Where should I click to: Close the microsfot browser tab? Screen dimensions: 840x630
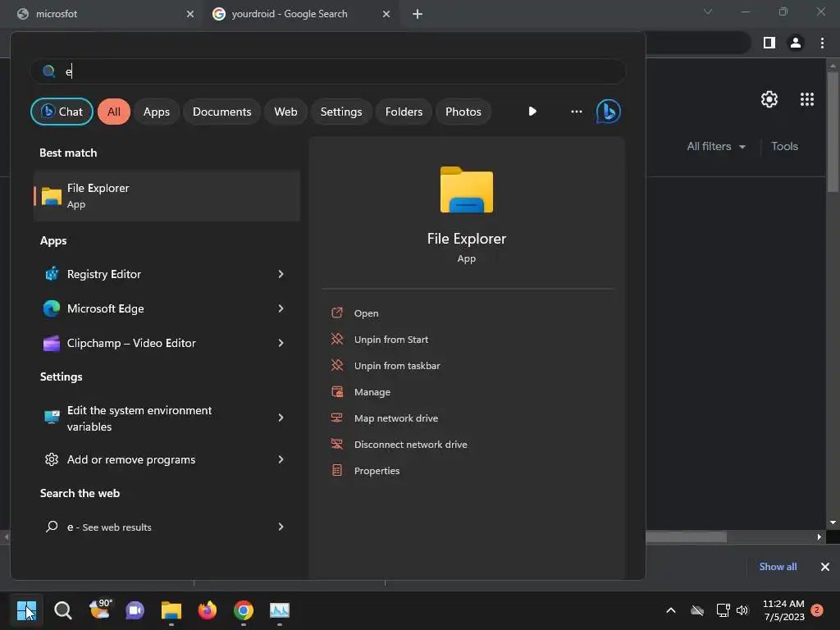click(x=190, y=14)
